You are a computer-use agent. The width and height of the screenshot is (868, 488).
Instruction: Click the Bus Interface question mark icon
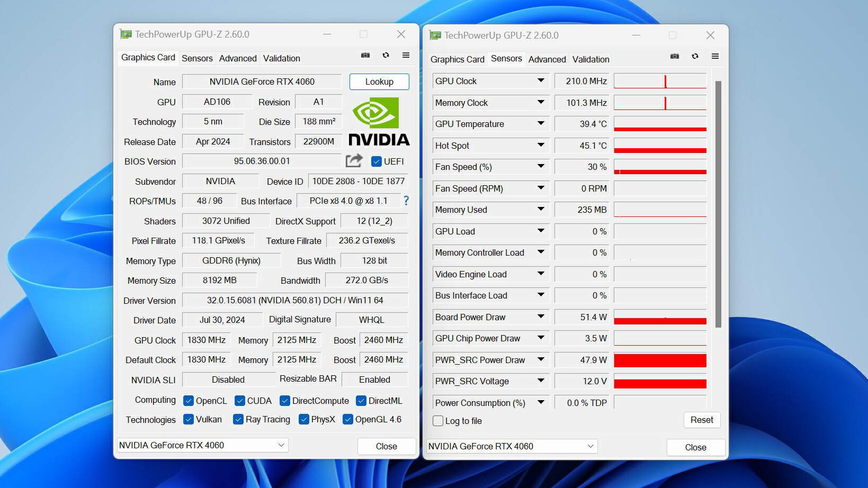406,201
